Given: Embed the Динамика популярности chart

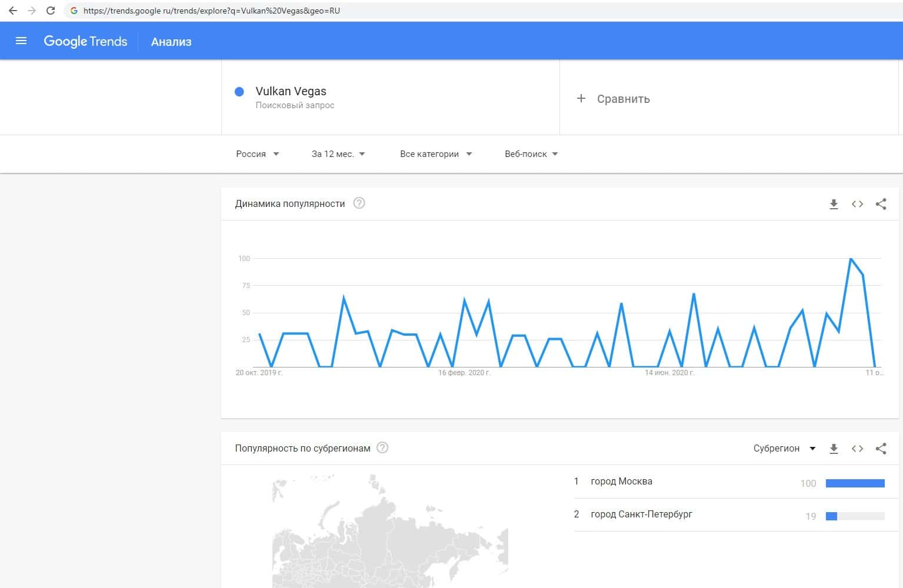Looking at the screenshot, I should pyautogui.click(x=857, y=204).
